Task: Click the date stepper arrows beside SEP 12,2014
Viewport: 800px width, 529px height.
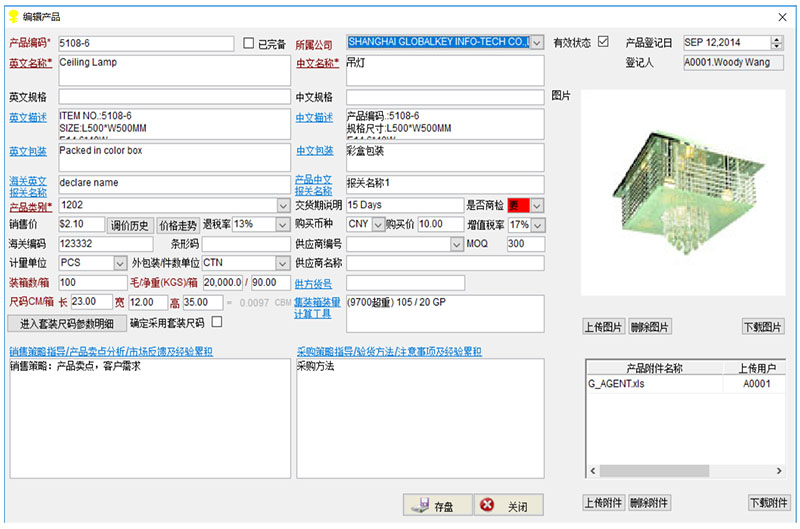Action: tap(777, 43)
